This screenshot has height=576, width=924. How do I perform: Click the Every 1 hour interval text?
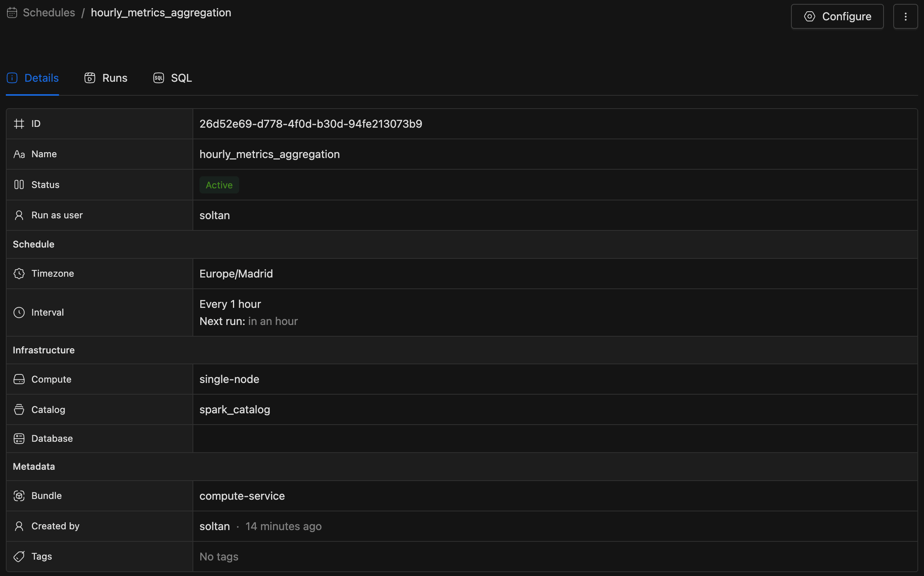230,304
